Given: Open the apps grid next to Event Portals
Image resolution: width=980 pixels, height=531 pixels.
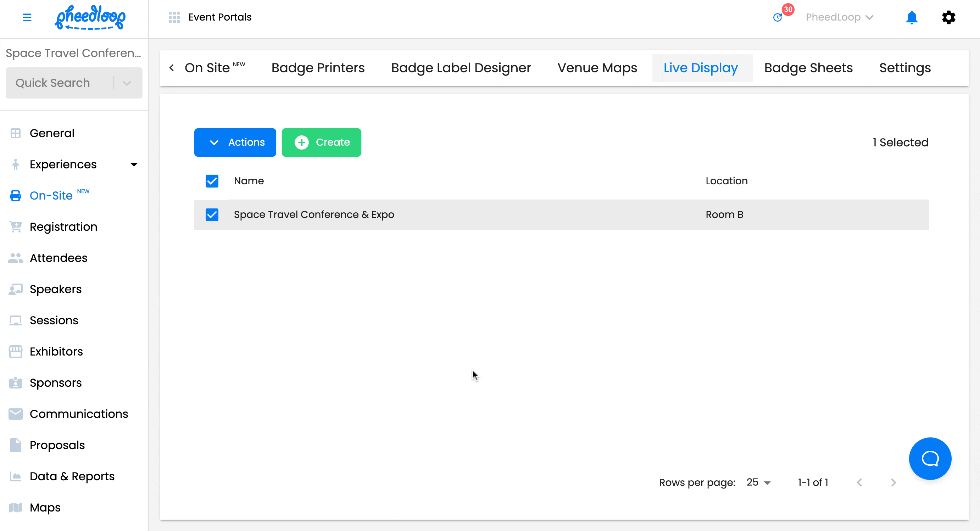Looking at the screenshot, I should (x=174, y=17).
